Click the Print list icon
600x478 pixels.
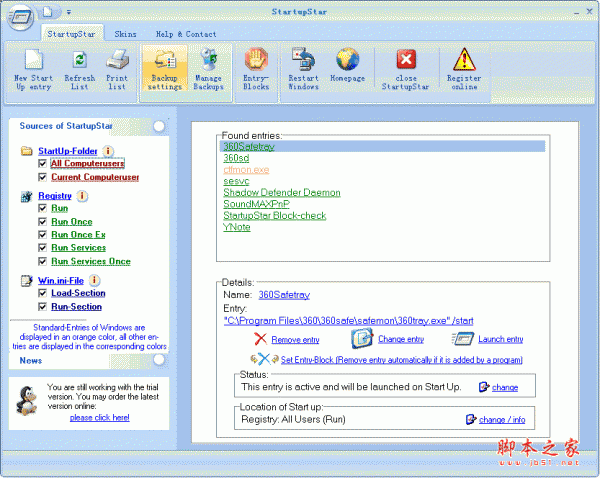tap(117, 60)
